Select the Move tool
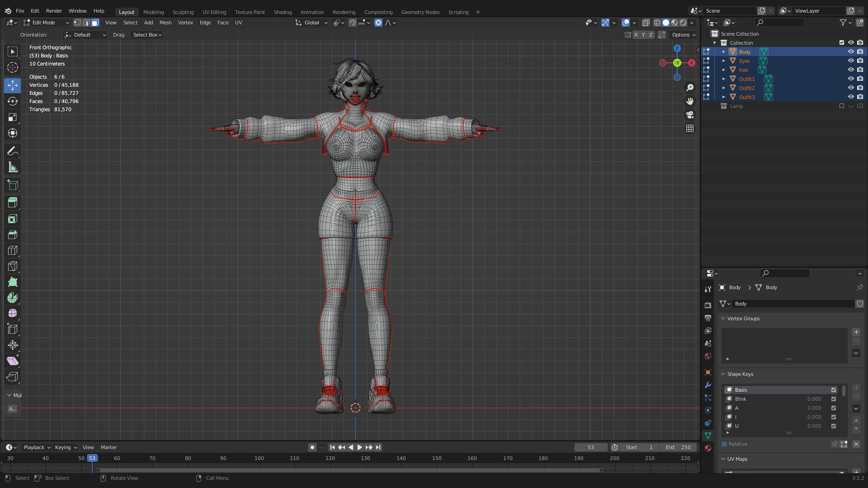The width and height of the screenshot is (868, 488). (13, 85)
